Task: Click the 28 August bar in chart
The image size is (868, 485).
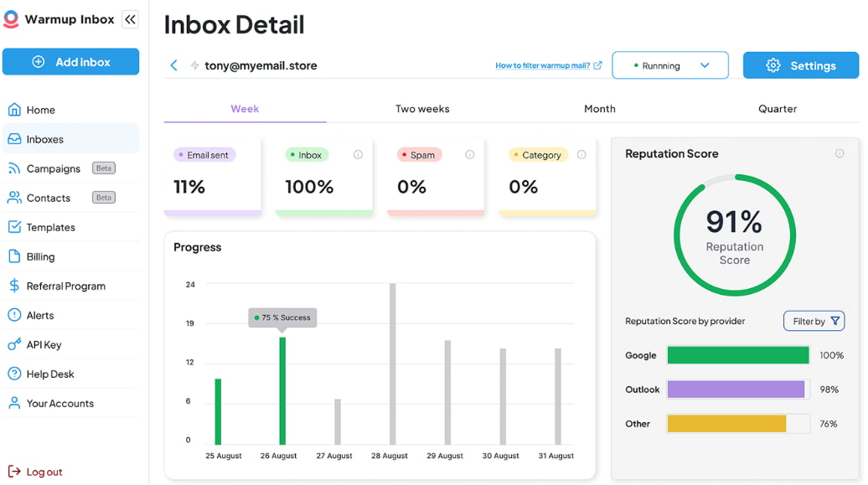Action: click(392, 364)
